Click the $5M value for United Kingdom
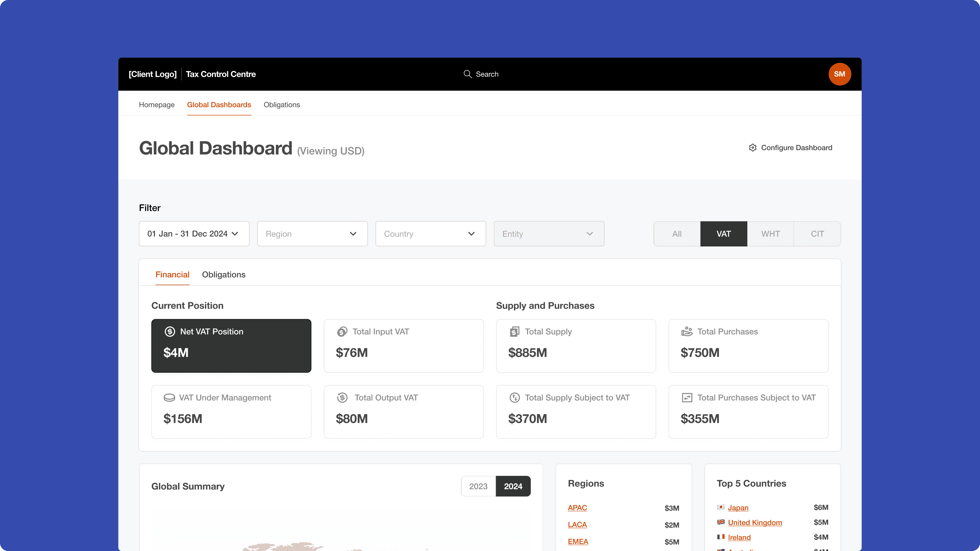Screen dimensions: 980x551 (x=821, y=522)
